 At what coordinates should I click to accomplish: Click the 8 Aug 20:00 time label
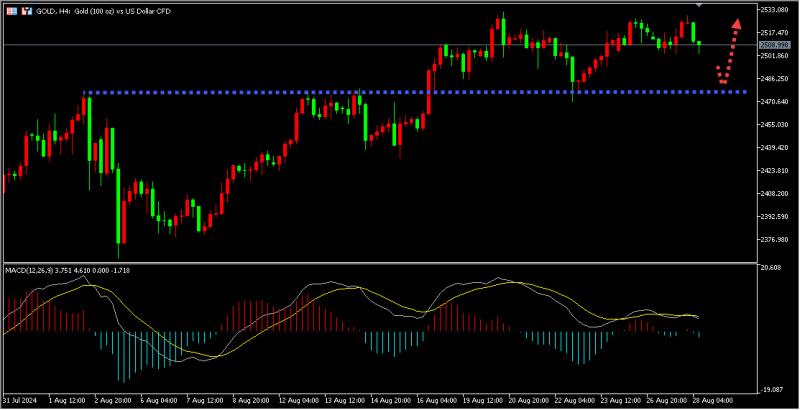(x=249, y=400)
